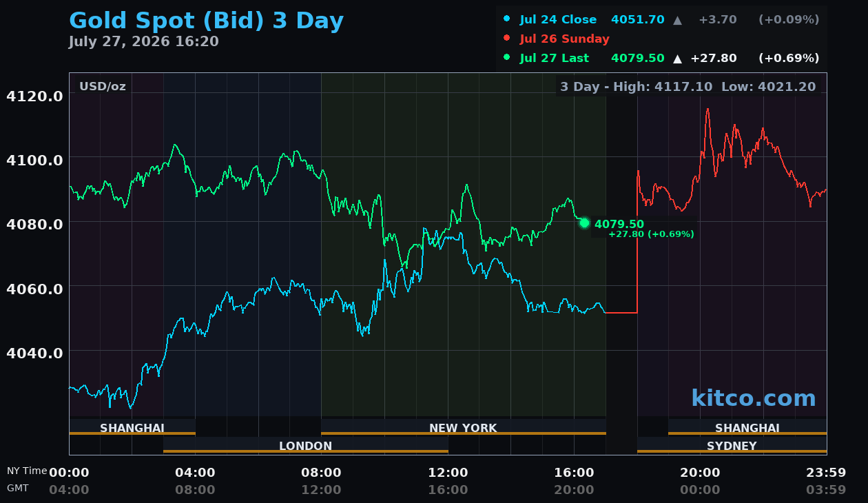
Task: Click the 4051.70 close value
Action: (x=638, y=19)
